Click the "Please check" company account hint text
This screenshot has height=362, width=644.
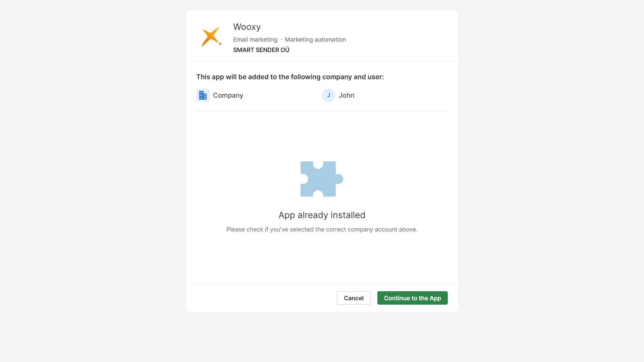[x=322, y=229]
